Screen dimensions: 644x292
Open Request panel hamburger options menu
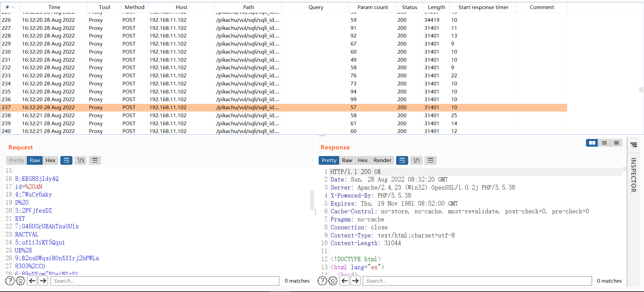pyautogui.click(x=95, y=160)
